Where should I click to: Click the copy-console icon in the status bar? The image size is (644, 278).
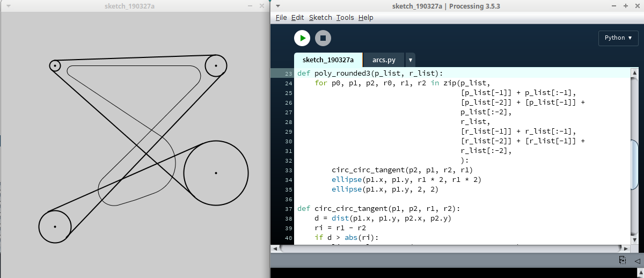622,260
